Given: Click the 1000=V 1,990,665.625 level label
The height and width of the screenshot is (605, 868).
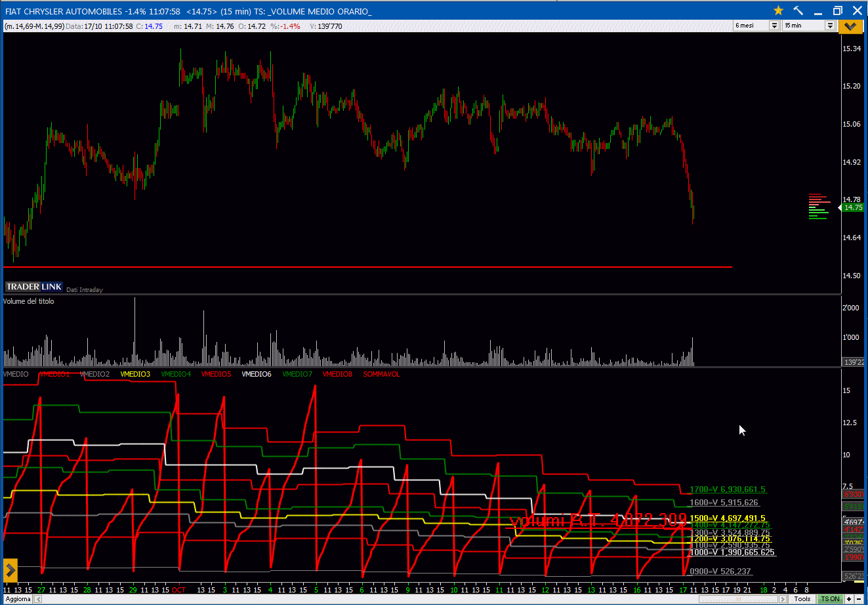Looking at the screenshot, I should pyautogui.click(x=732, y=553).
